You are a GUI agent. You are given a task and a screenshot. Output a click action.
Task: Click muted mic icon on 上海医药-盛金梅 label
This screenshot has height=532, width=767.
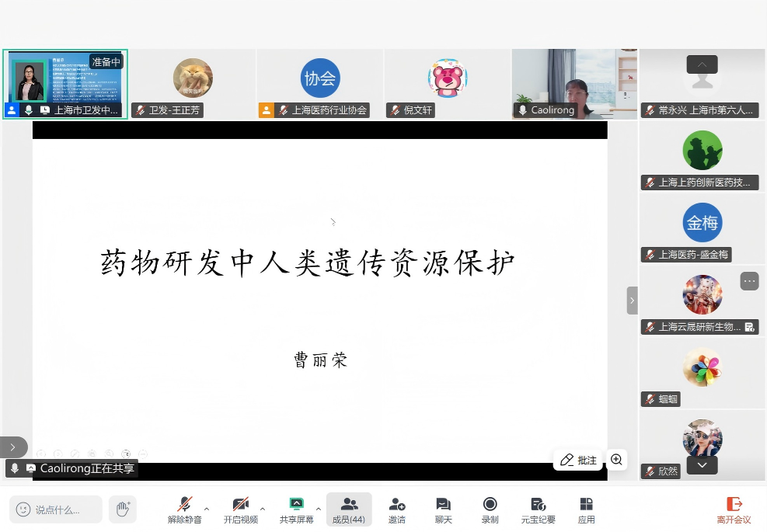[x=650, y=255]
